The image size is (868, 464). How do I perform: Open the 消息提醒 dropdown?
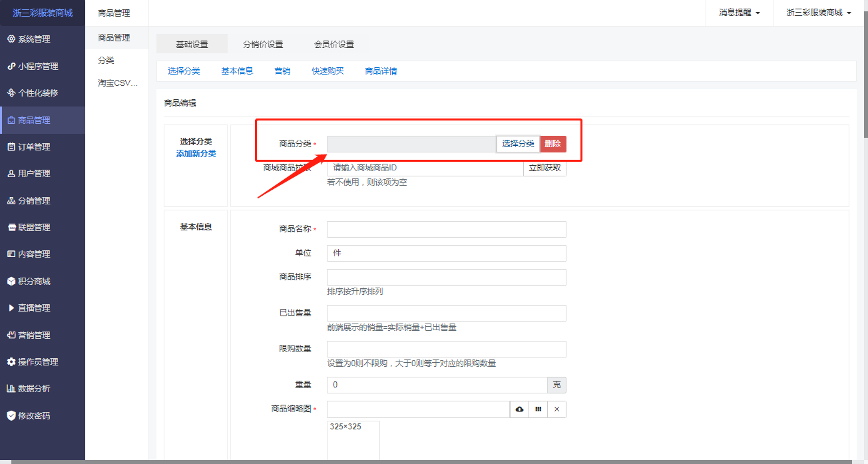click(x=740, y=13)
